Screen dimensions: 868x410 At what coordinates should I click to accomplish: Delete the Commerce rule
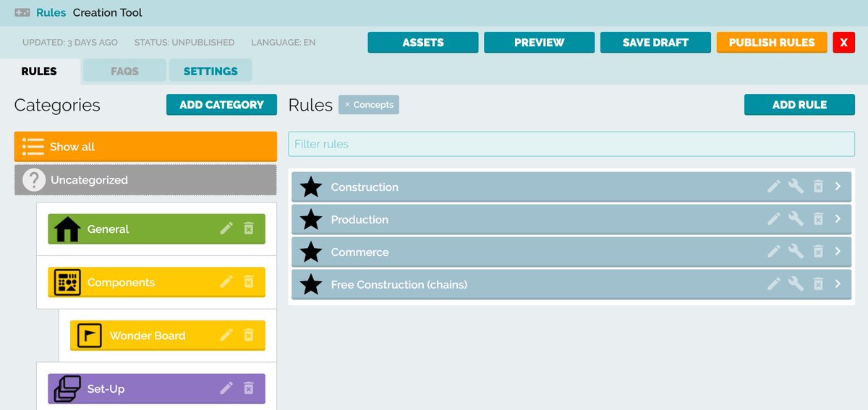tap(818, 252)
